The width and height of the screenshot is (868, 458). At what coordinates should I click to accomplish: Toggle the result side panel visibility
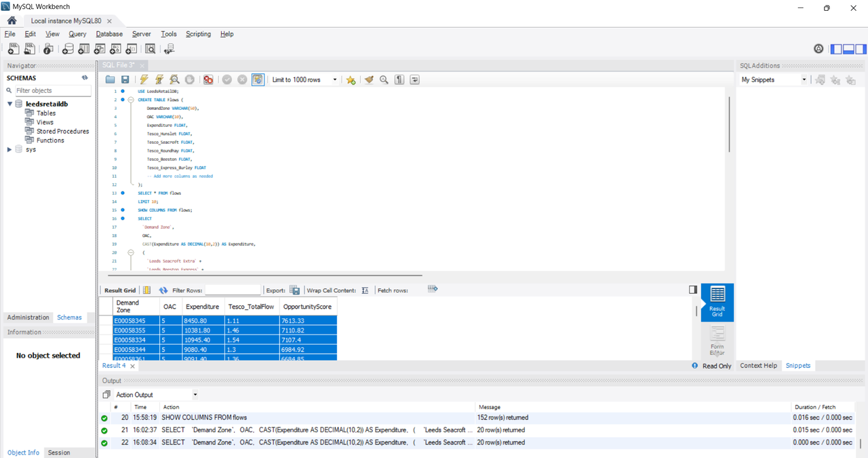[693, 290]
